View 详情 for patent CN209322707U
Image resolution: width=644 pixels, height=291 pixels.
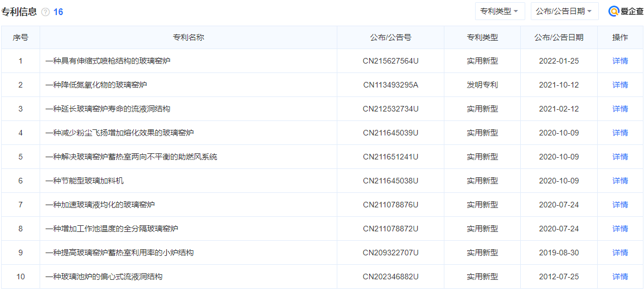pos(619,253)
